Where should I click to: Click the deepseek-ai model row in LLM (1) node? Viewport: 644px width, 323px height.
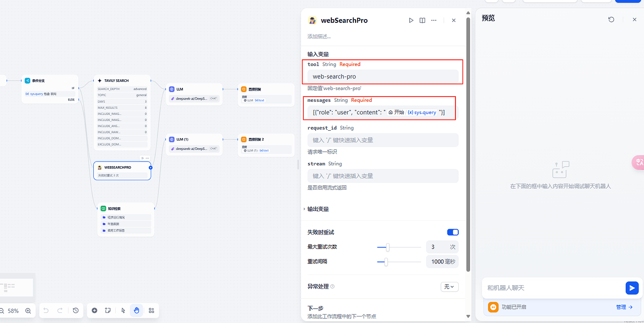[194, 149]
